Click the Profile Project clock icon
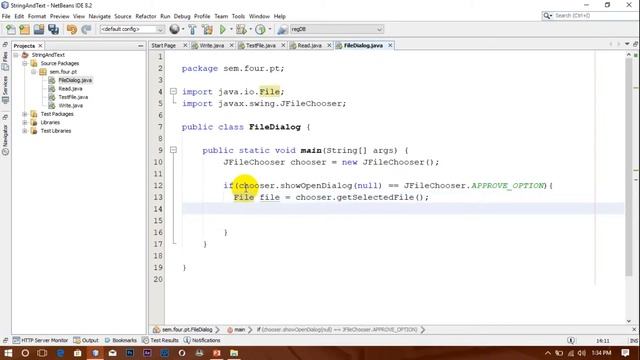 (260, 29)
